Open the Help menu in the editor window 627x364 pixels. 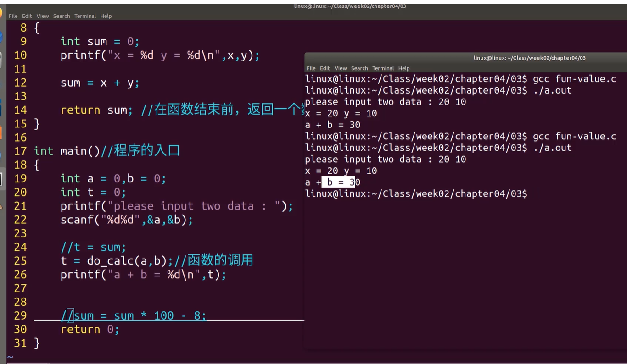tap(106, 16)
